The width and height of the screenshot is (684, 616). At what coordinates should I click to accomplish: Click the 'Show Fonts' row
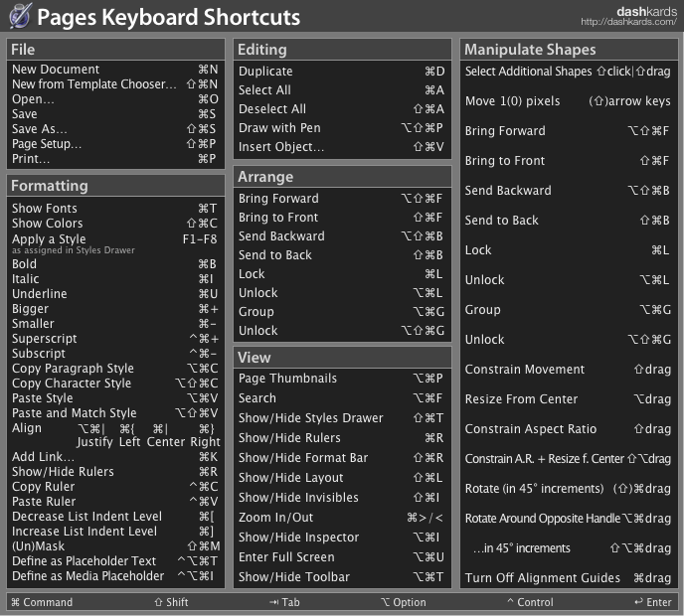click(115, 209)
